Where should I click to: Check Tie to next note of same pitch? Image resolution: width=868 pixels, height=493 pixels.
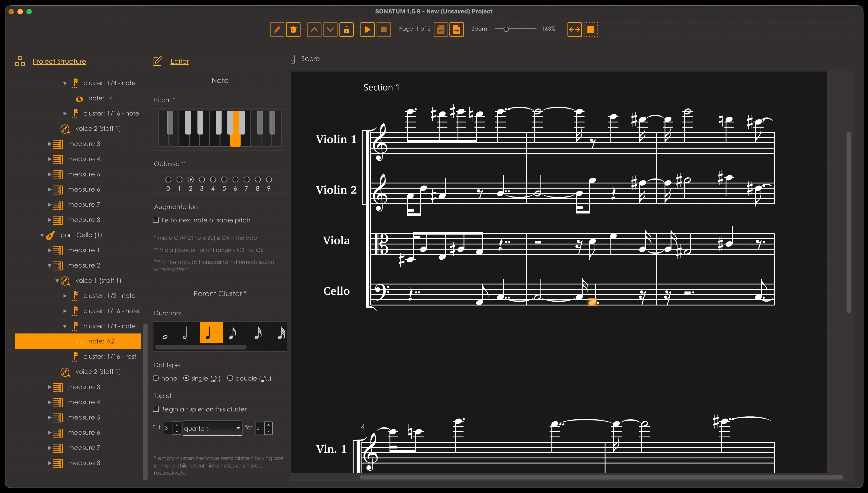pyautogui.click(x=156, y=220)
